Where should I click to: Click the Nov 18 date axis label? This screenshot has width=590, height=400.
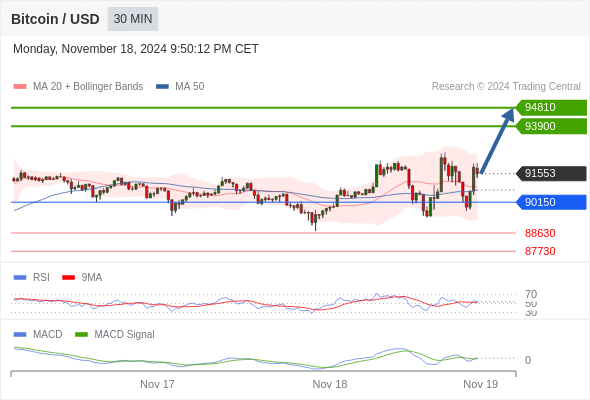[x=330, y=384]
